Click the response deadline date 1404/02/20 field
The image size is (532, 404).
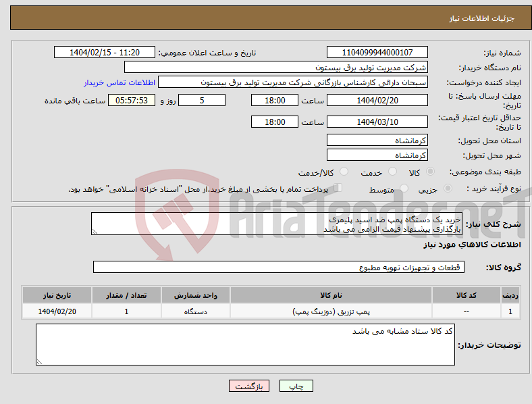[377, 101]
